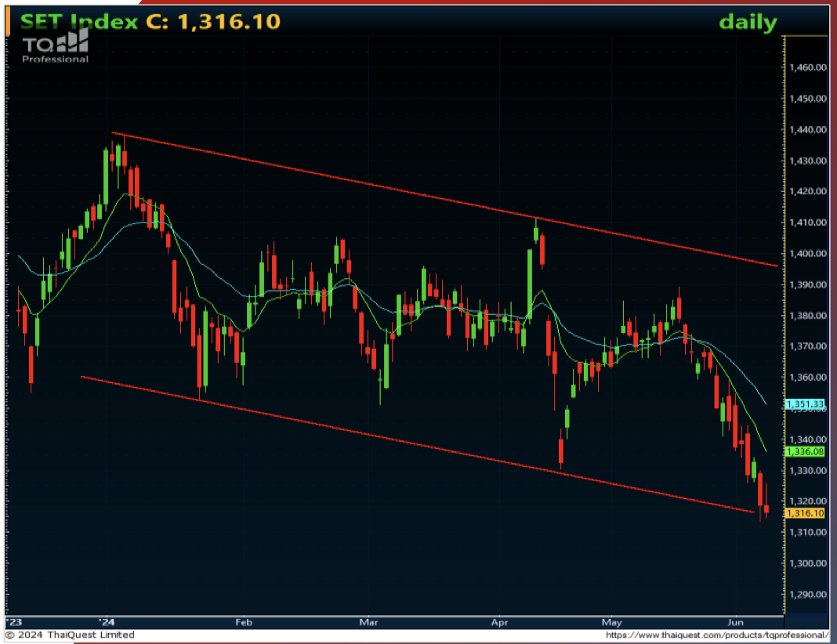This screenshot has height=644, width=837.
Task: Click the © 2024 ThaiQuest Limited text
Action: pos(70,635)
